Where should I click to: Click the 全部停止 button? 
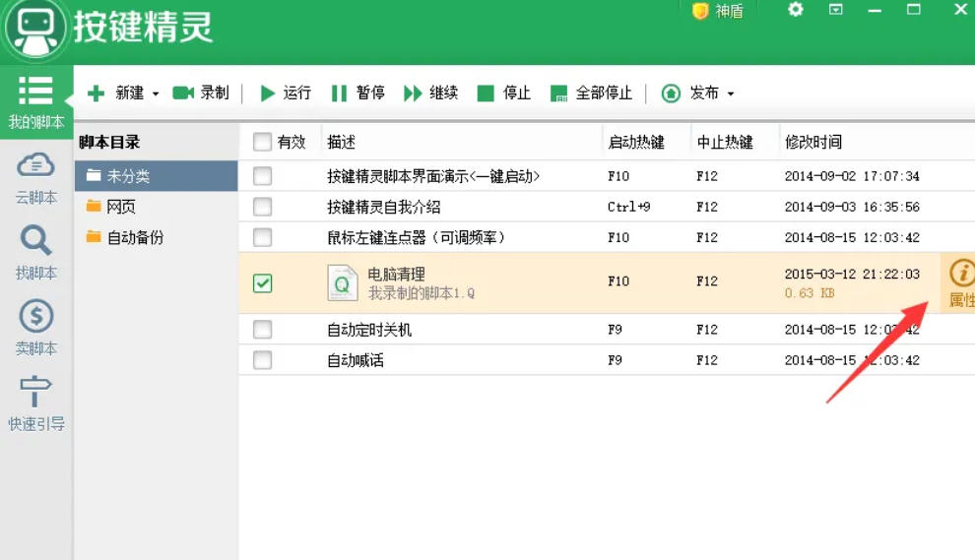591,93
